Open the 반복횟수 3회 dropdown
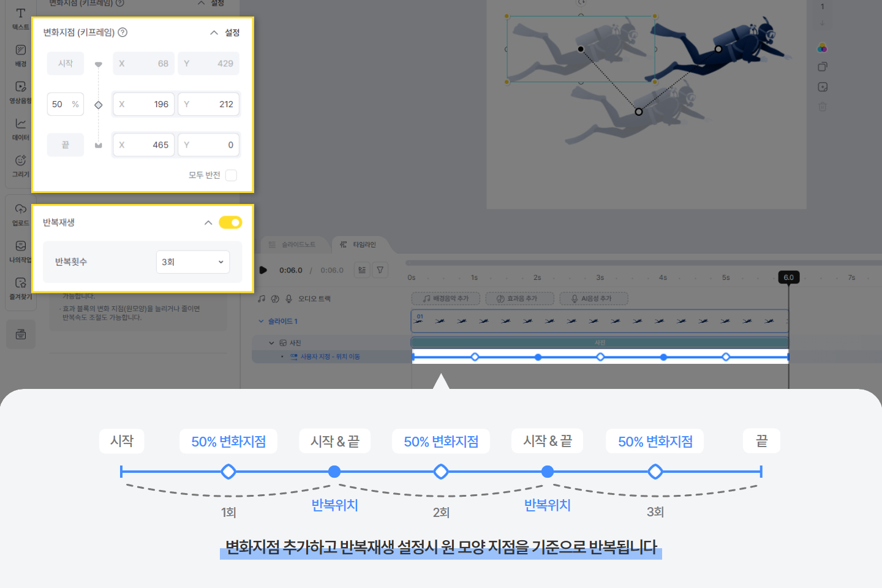Image resolution: width=882 pixels, height=588 pixels. click(192, 262)
